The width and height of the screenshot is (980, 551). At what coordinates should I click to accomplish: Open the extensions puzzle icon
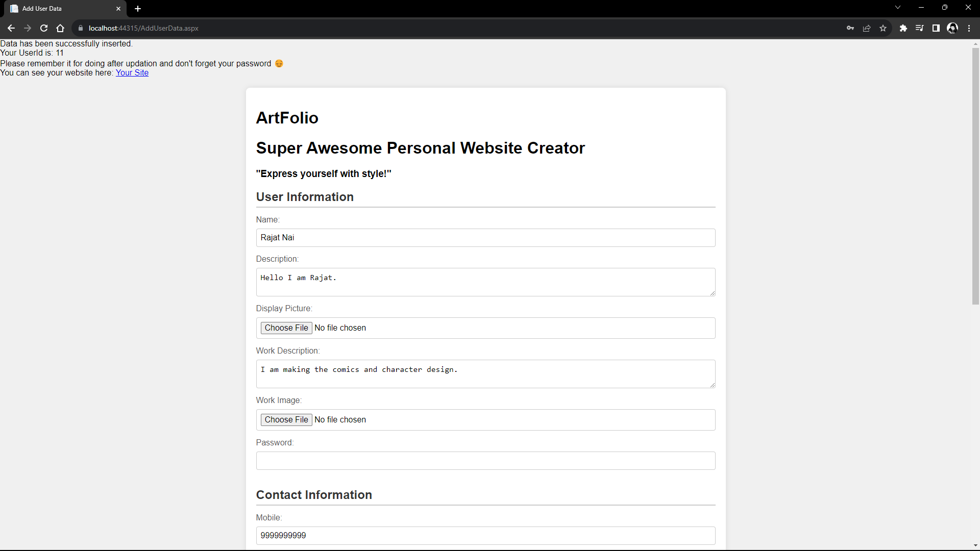[x=903, y=28]
